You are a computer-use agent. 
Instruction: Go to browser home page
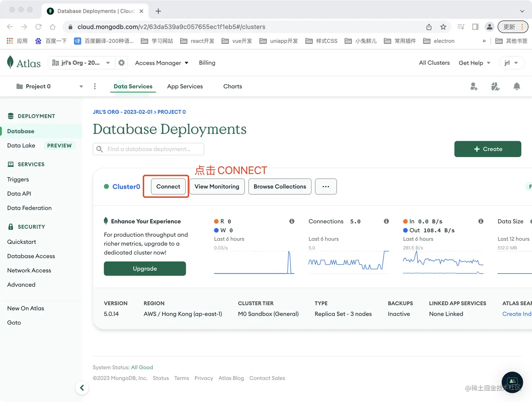(x=52, y=27)
